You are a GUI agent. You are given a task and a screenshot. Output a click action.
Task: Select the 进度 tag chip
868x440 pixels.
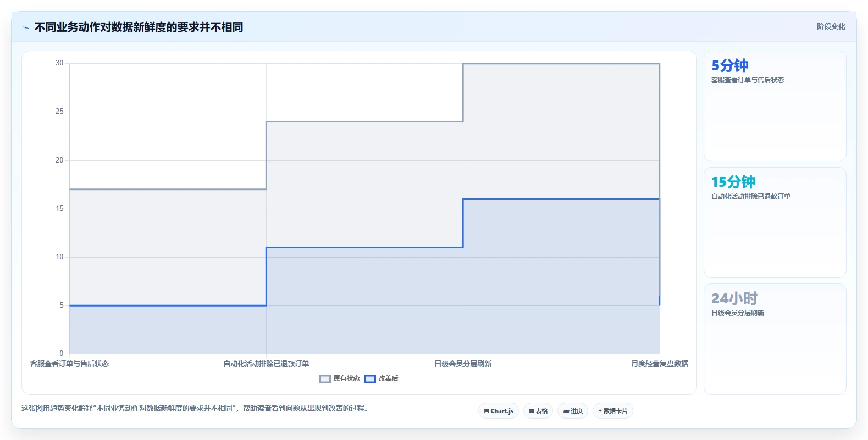tap(573, 411)
